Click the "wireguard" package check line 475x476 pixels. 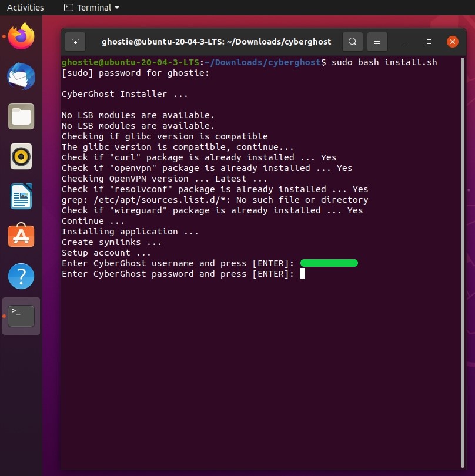pos(212,210)
